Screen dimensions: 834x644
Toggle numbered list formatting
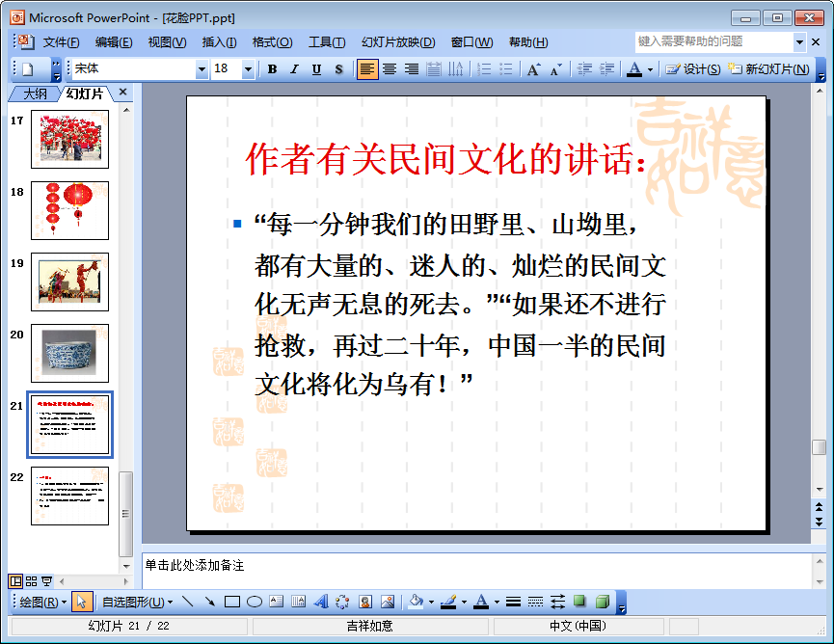[484, 69]
